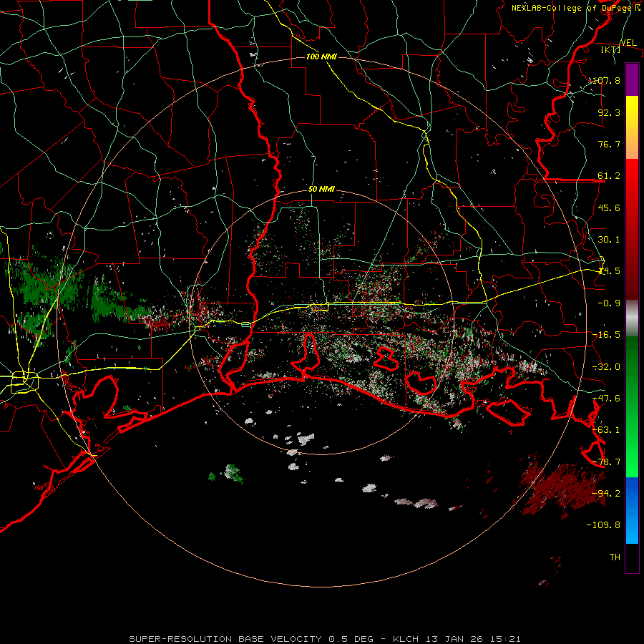
Task: Click the [KT] units label
Action: coord(611,49)
